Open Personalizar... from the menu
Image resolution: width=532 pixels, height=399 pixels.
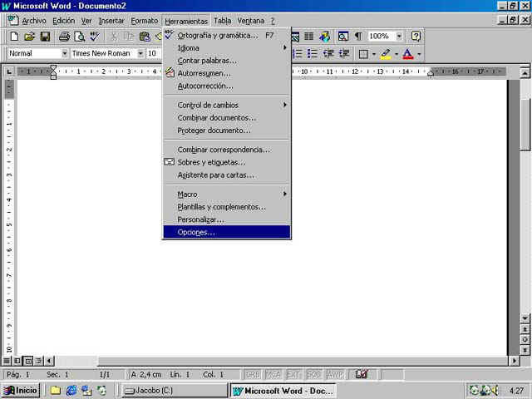pos(227,219)
